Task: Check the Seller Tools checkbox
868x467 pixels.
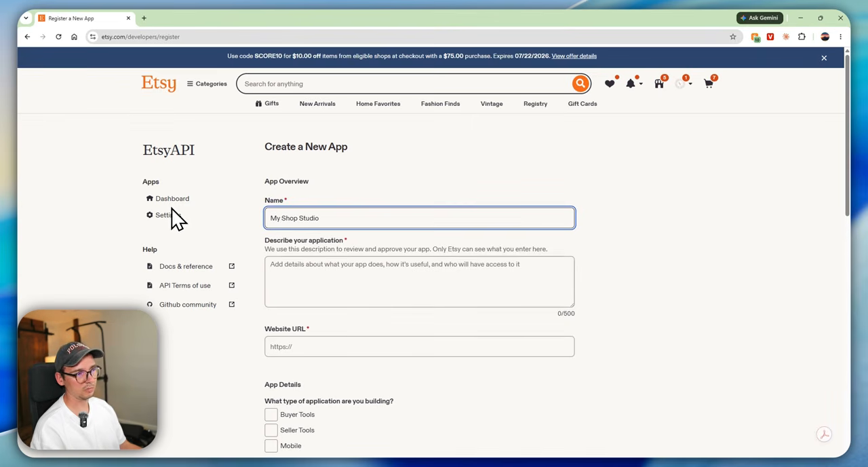Action: [x=271, y=430]
